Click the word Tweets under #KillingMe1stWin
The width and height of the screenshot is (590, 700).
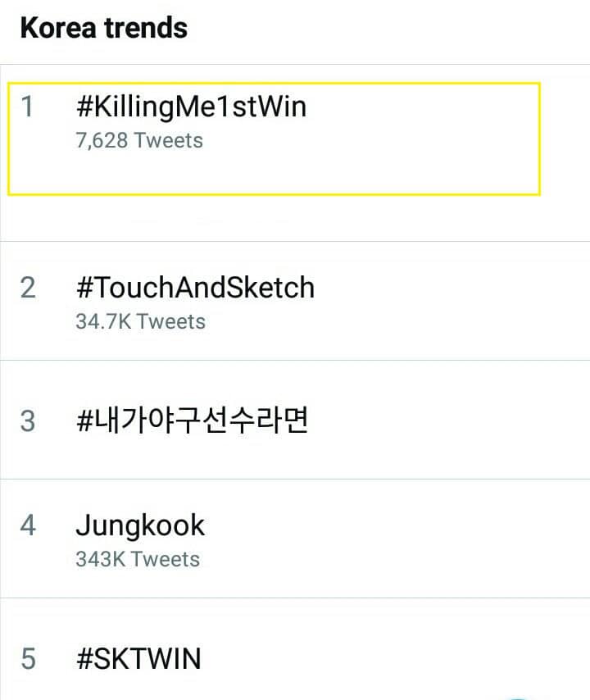point(169,141)
